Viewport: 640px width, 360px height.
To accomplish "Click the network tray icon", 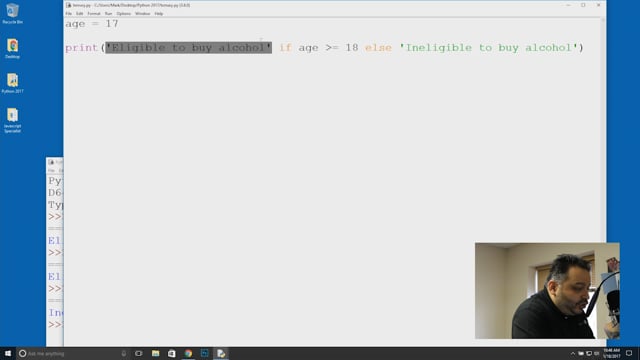I will [x=589, y=353].
